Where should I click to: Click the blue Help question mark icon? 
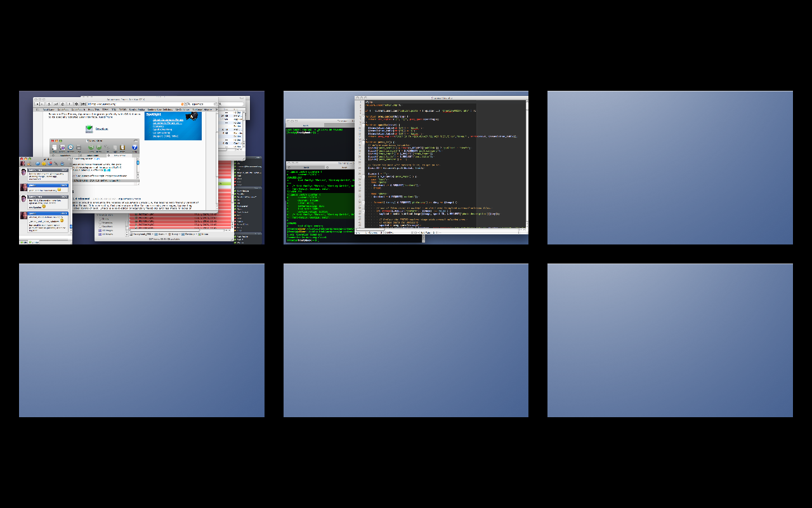(x=134, y=149)
